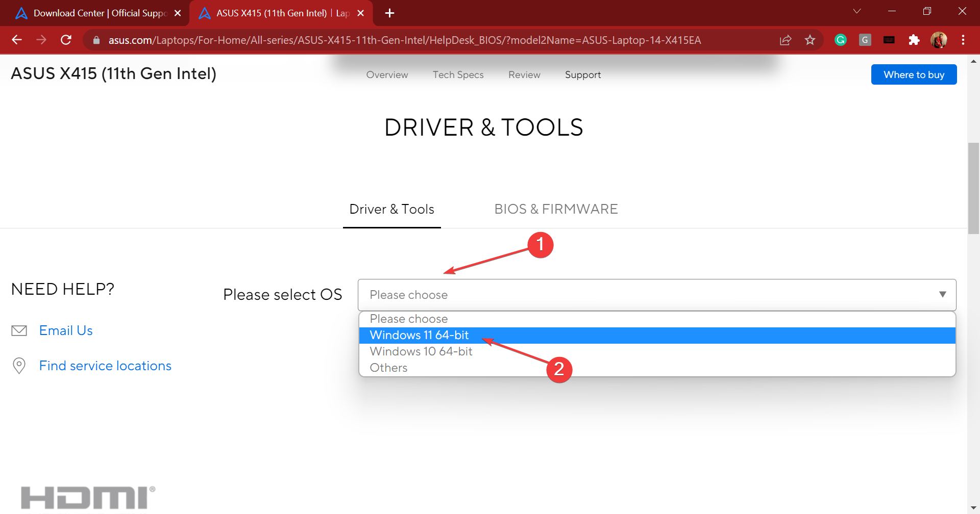Open the Chrome profile avatar
The width and height of the screenshot is (980, 514).
(939, 40)
